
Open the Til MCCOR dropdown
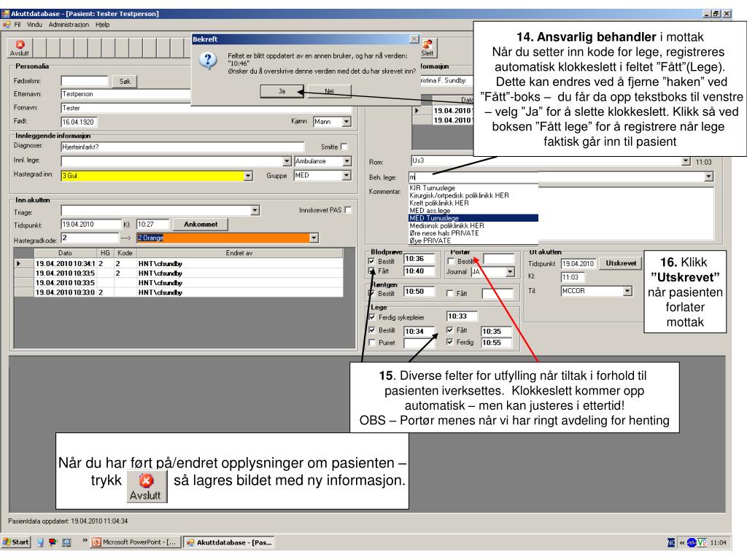[627, 291]
